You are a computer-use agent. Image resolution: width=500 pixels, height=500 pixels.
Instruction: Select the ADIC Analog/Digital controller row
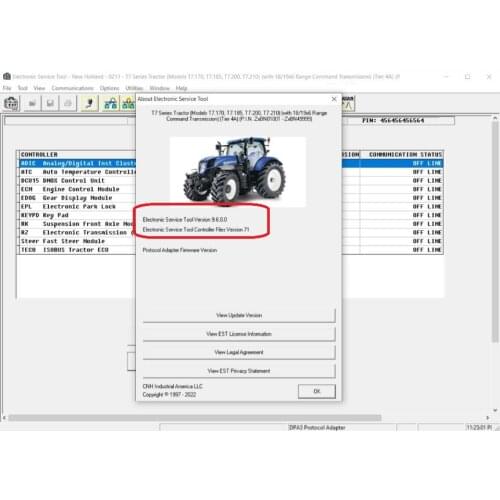77,163
